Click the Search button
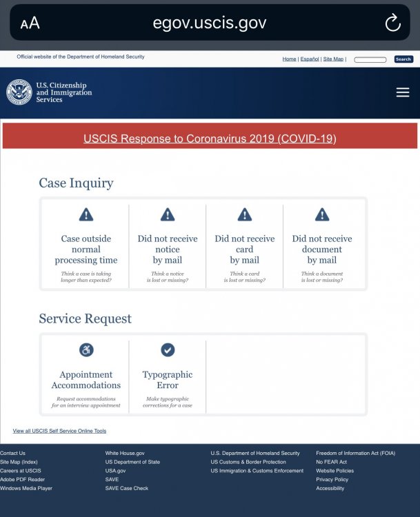This screenshot has width=420, height=517. (403, 59)
